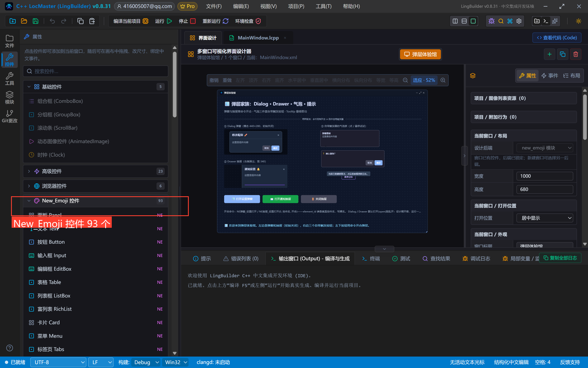This screenshot has width=588, height=368.
Task: Add new window with plus icon
Action: click(x=549, y=54)
